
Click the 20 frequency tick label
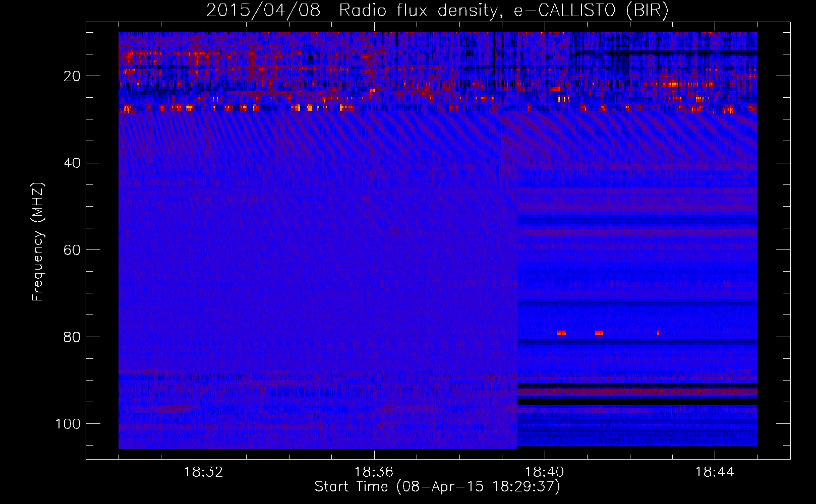[x=73, y=76]
